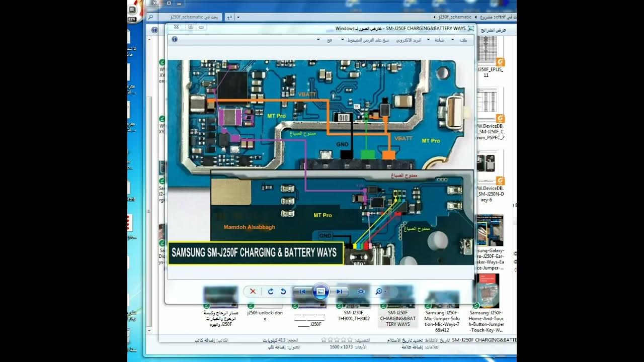Select the Samsung-J250F-Mic-Jumper-Solution file in Explorer

pyautogui.click(x=442, y=321)
